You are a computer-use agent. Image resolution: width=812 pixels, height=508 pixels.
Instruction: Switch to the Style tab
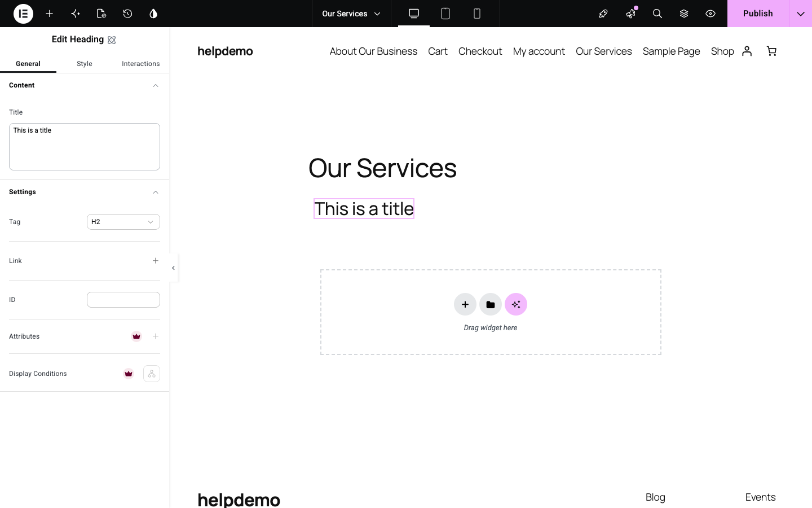point(85,64)
